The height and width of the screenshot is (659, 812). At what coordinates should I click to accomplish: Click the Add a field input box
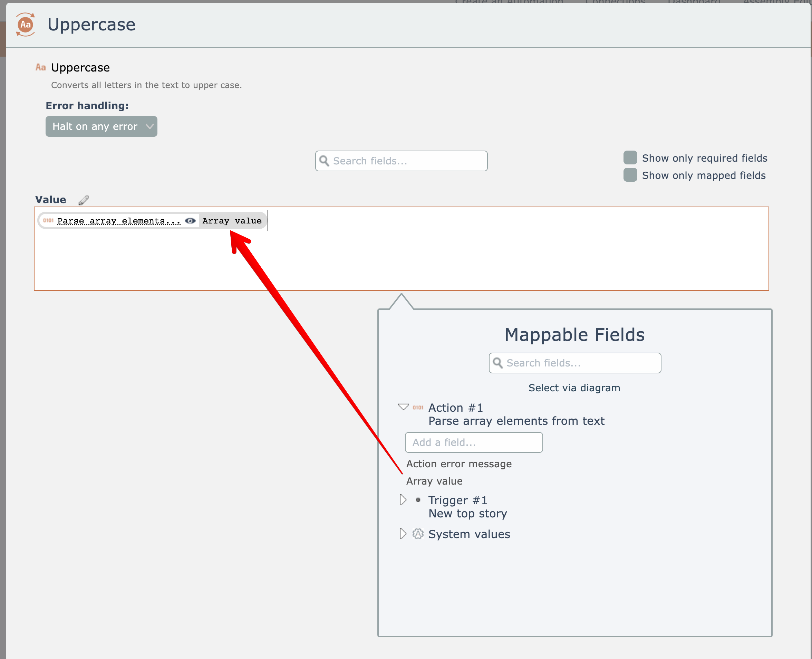[x=474, y=442]
